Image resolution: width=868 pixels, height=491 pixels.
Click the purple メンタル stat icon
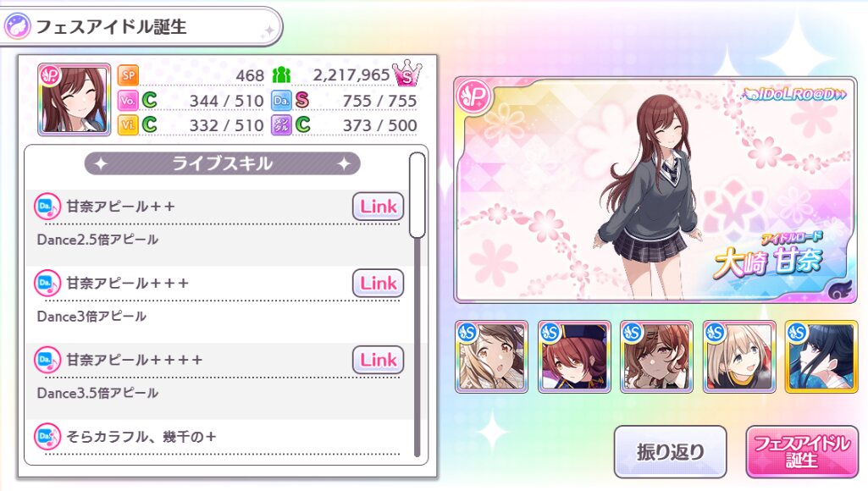point(281,125)
